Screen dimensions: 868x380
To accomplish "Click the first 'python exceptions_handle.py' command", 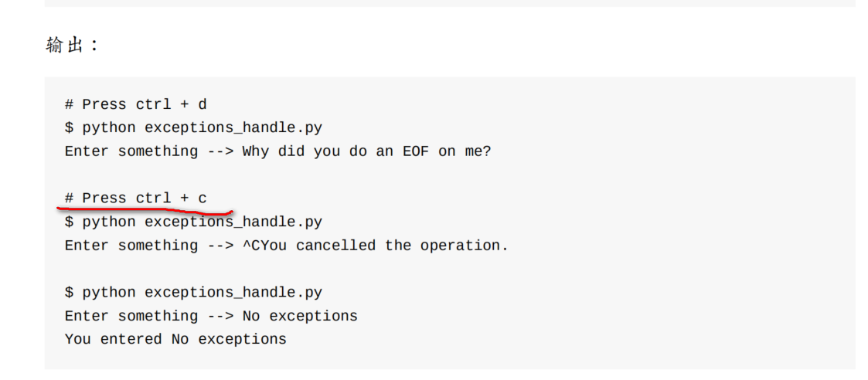I will coord(202,127).
